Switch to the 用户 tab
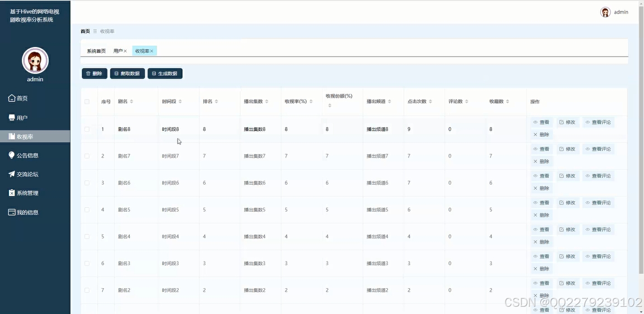 tap(118, 51)
